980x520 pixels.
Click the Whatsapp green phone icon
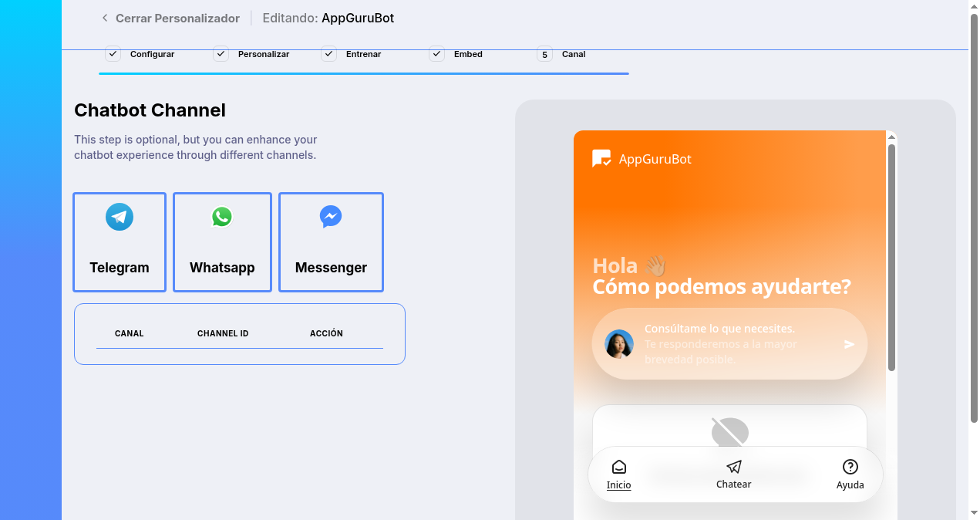222,217
